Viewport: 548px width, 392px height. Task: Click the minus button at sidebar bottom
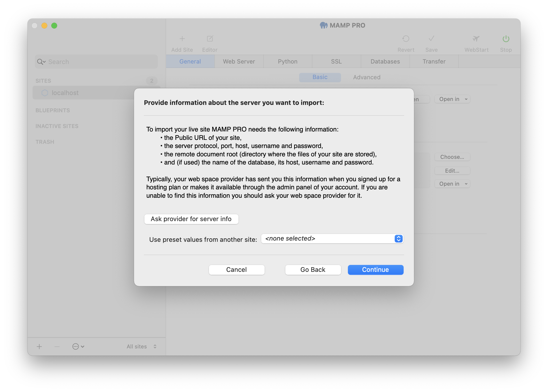(x=57, y=346)
